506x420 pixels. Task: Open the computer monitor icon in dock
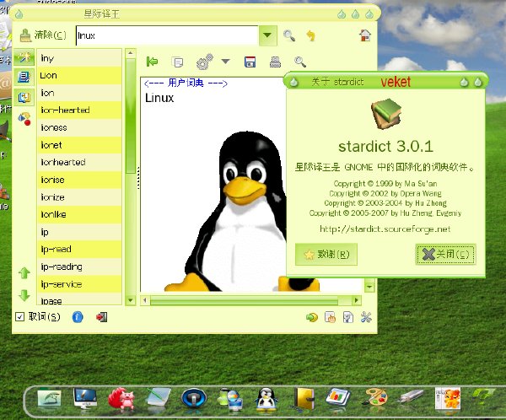(85, 399)
